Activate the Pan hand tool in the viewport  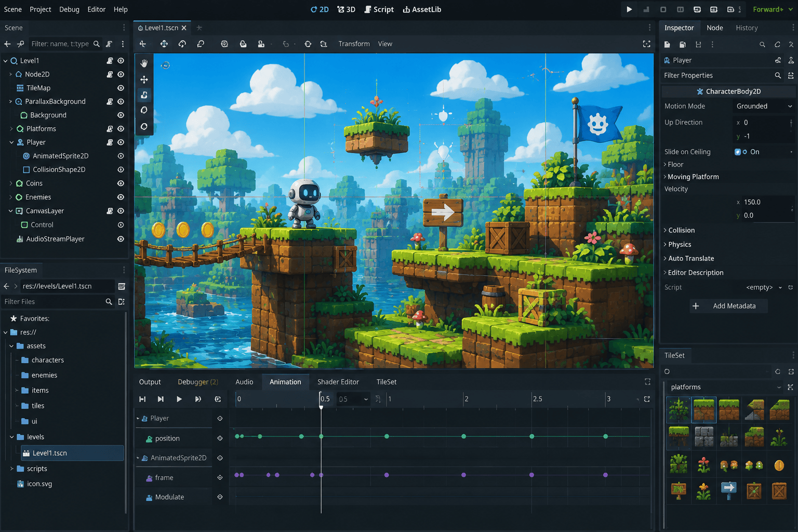coord(144,63)
